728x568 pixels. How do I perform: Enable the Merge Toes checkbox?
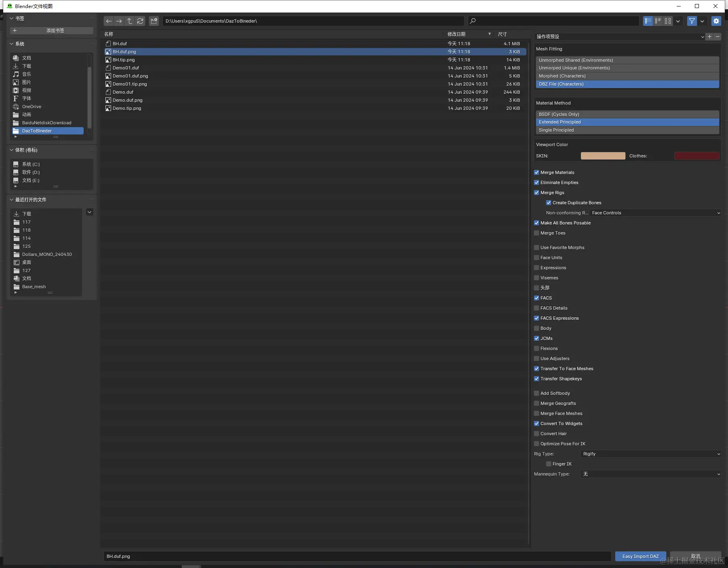(537, 233)
